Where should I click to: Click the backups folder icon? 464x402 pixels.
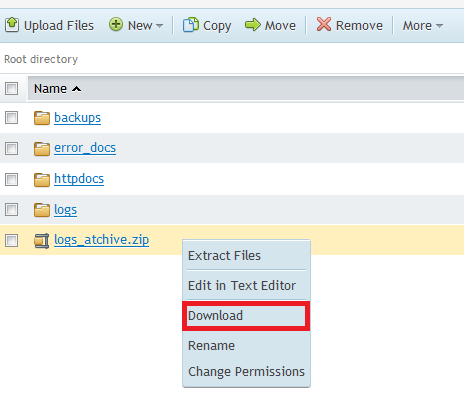tap(42, 118)
